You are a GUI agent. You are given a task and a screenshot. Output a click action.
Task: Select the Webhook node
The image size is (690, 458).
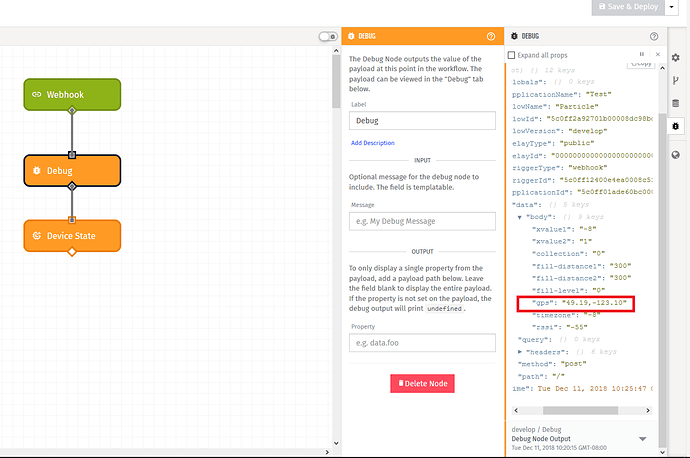click(x=72, y=95)
